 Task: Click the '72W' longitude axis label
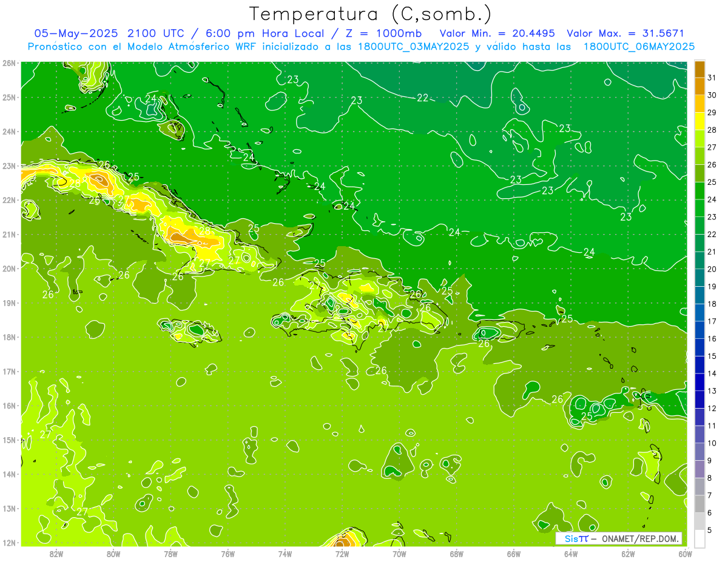(342, 554)
